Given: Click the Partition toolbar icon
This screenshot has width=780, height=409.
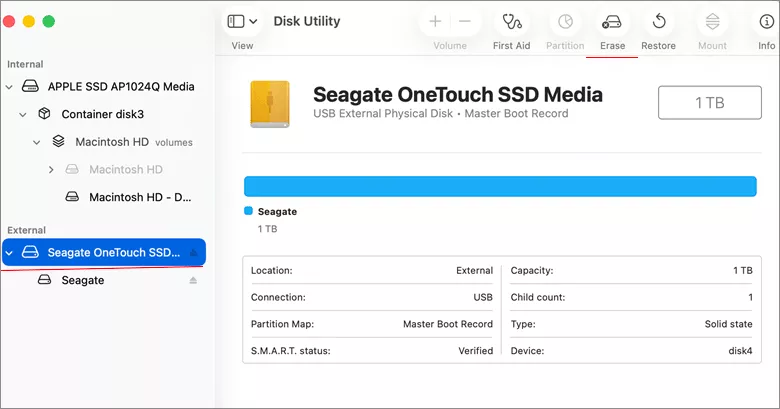Looking at the screenshot, I should tap(565, 21).
